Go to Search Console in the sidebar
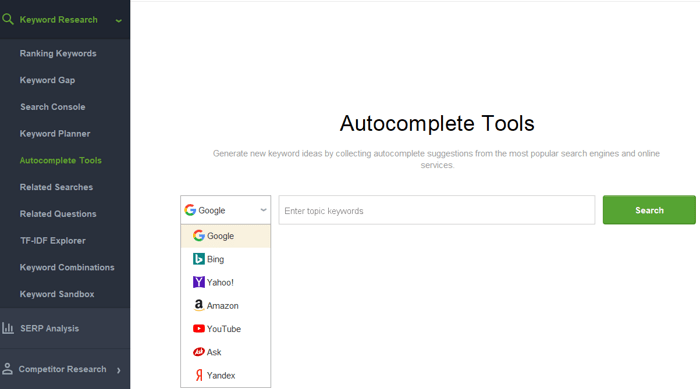This screenshot has height=389, width=700. [x=53, y=107]
